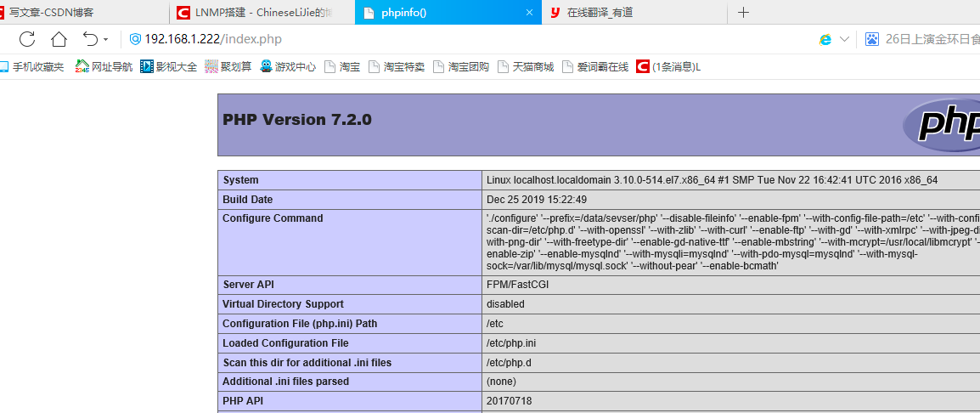Focus the address bar showing 192.168.1.222/index.php
The image size is (980, 413).
coord(213,39)
